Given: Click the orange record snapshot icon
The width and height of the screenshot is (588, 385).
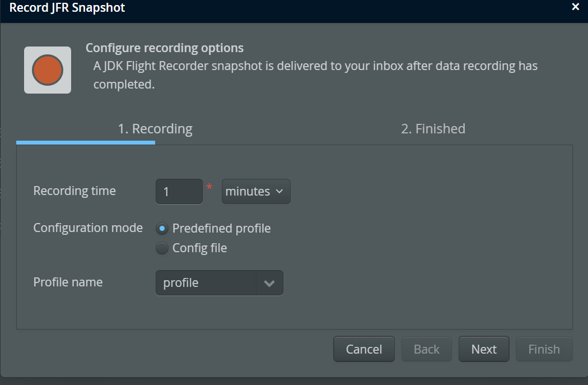Looking at the screenshot, I should (48, 70).
